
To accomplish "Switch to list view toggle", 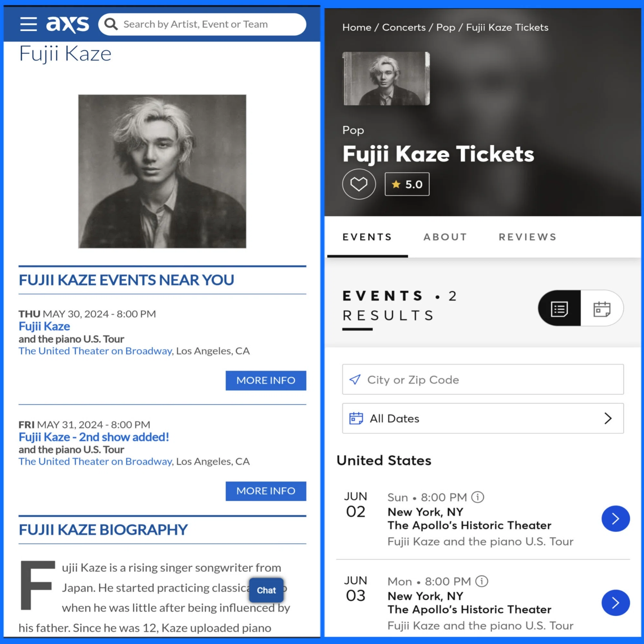I will (x=559, y=308).
